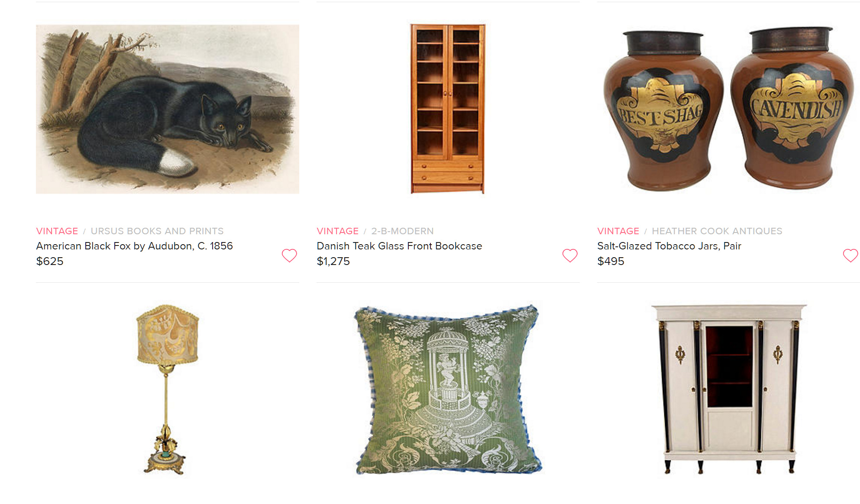
Task: Open the tobacco jars product image
Action: (728, 109)
